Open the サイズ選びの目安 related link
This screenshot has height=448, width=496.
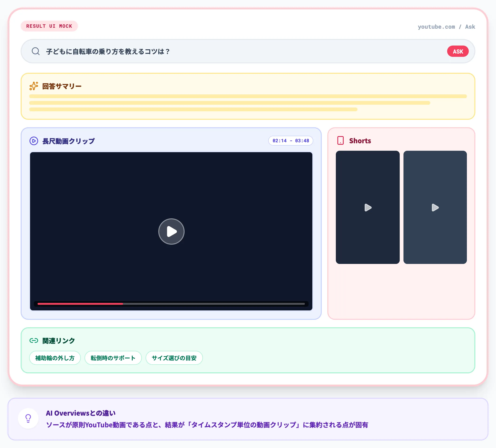click(x=174, y=358)
